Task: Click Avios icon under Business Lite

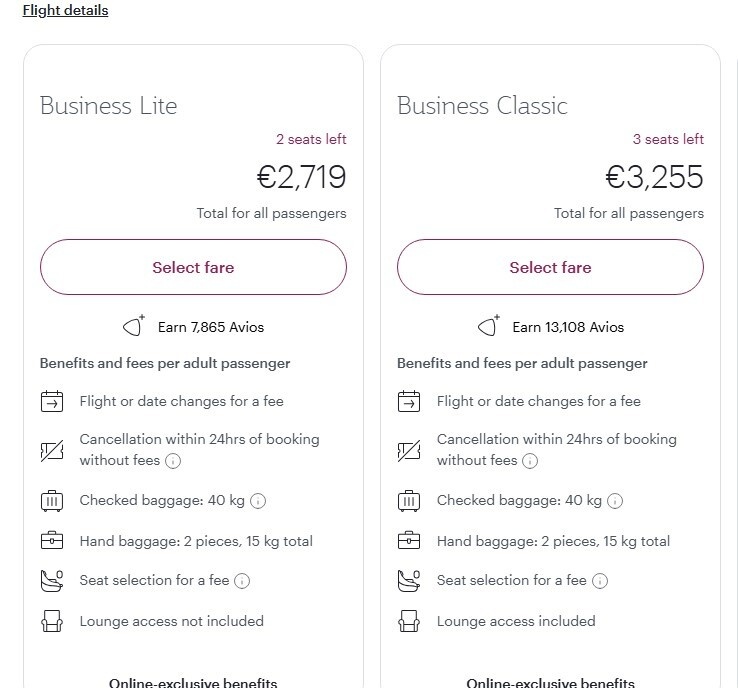Action: click(x=134, y=326)
